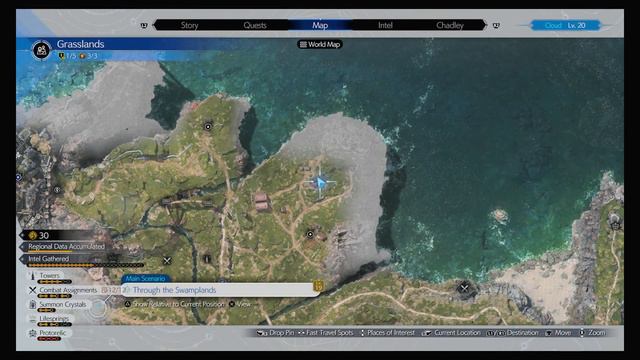Screen dimensions: 640x360
Task: Select the northern circular map marker
Action: (208, 127)
